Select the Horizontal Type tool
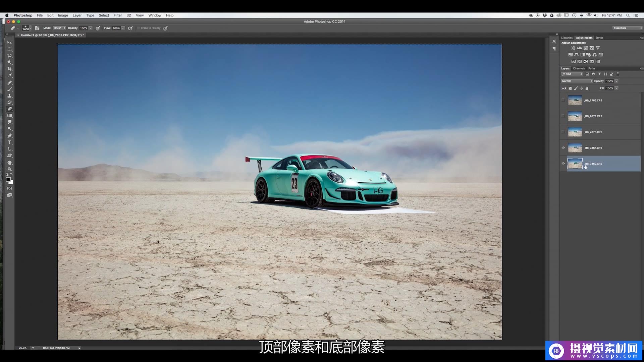Viewport: 644px width, 362px height. (9, 142)
